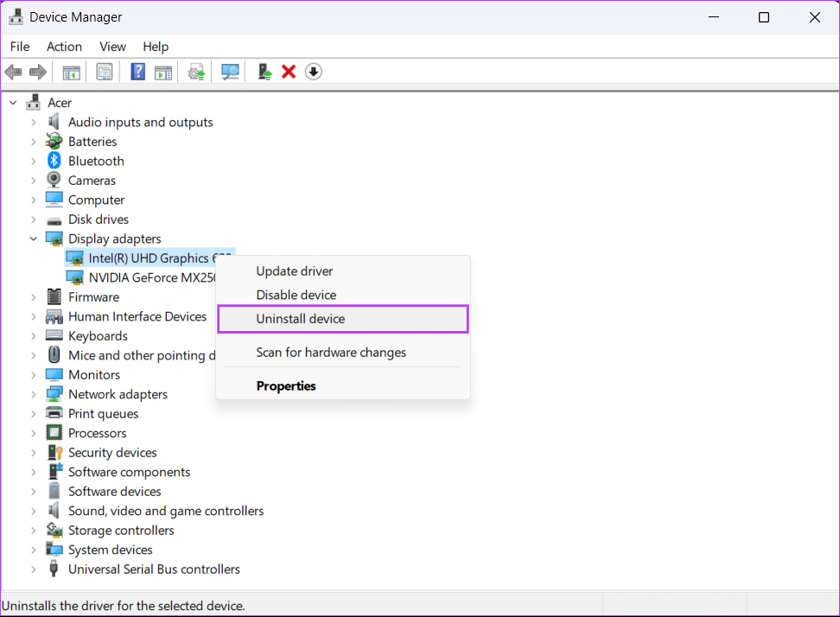Select NVIDIA GeForce MX250 device
Screen dimensions: 840x617
[151, 277]
